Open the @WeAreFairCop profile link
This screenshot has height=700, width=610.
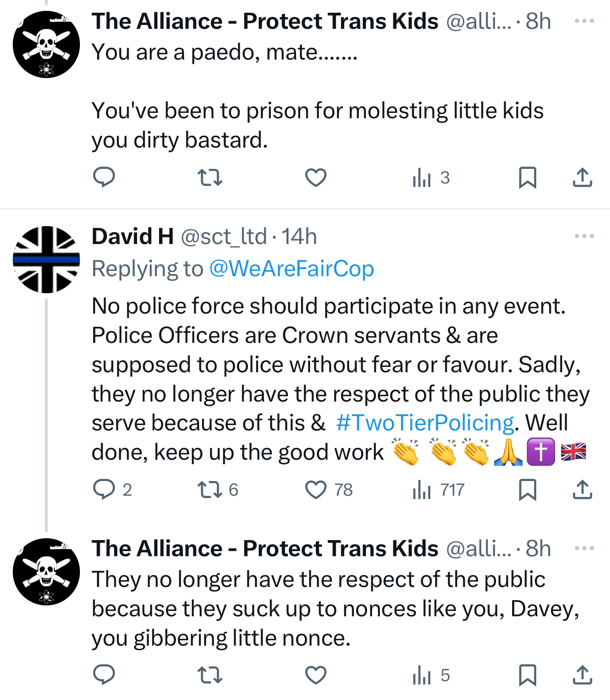(x=291, y=269)
